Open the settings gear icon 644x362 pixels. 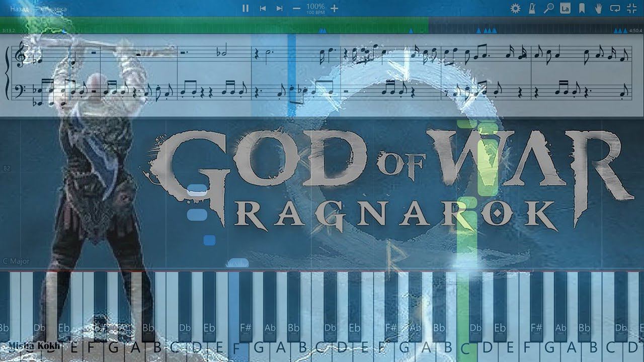tap(515, 8)
